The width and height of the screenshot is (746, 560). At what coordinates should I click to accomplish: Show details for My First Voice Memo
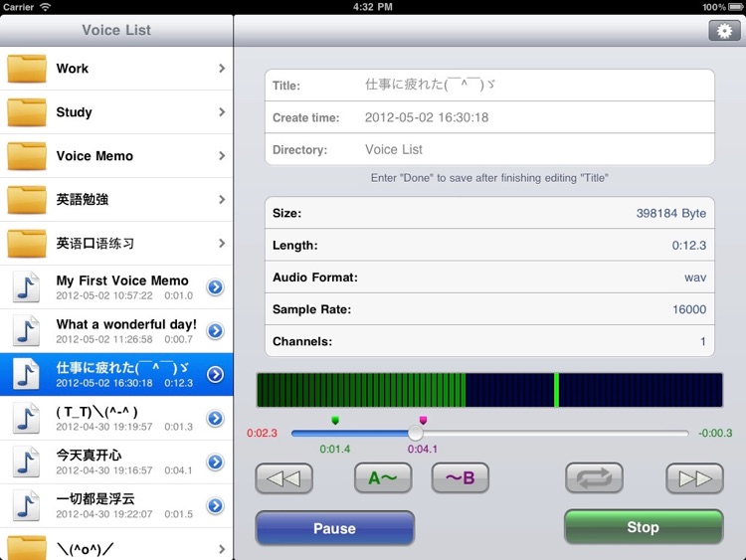click(x=216, y=286)
